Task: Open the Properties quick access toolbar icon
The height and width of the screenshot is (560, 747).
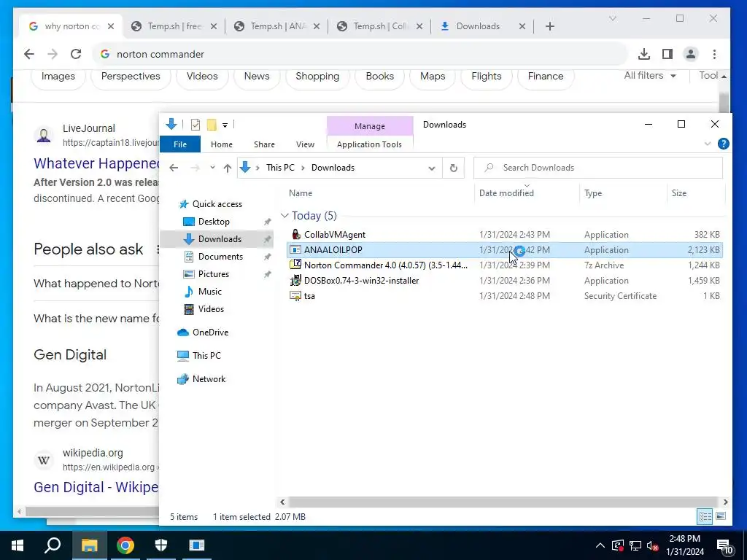Action: 196,125
